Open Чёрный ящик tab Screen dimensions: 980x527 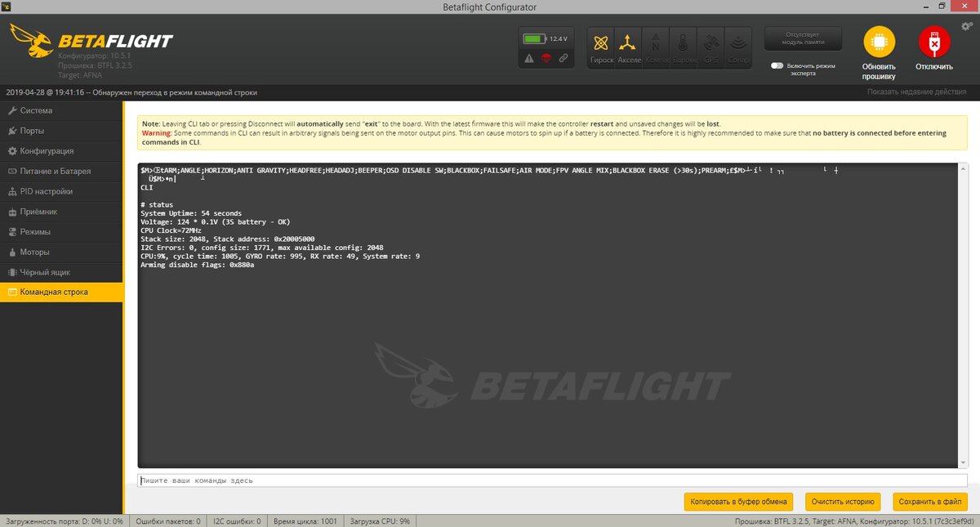(x=61, y=272)
